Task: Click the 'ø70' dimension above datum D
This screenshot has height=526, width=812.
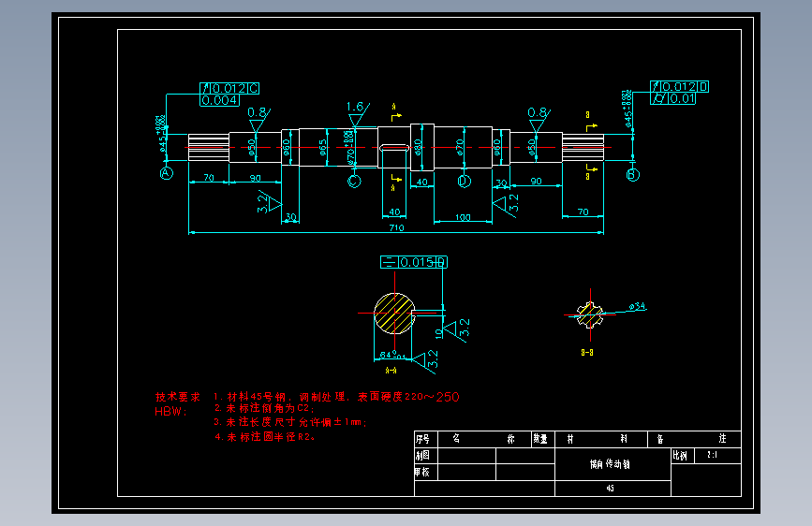Action: pos(459,147)
